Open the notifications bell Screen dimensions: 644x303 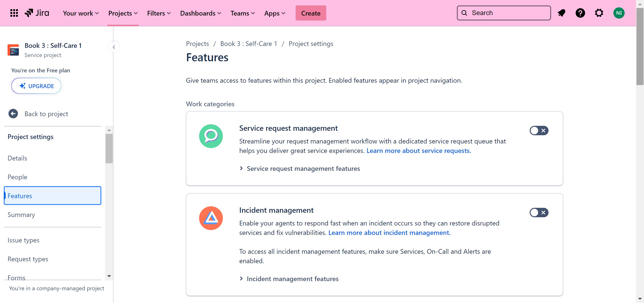pos(561,13)
